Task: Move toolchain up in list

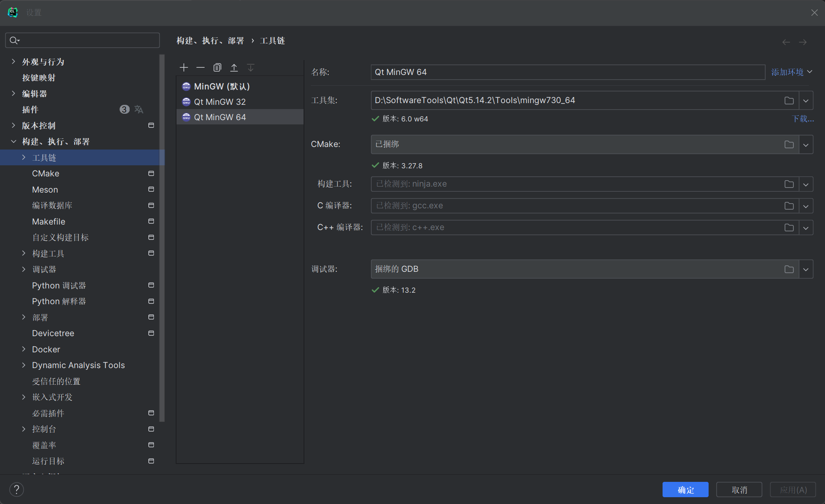Action: [234, 67]
